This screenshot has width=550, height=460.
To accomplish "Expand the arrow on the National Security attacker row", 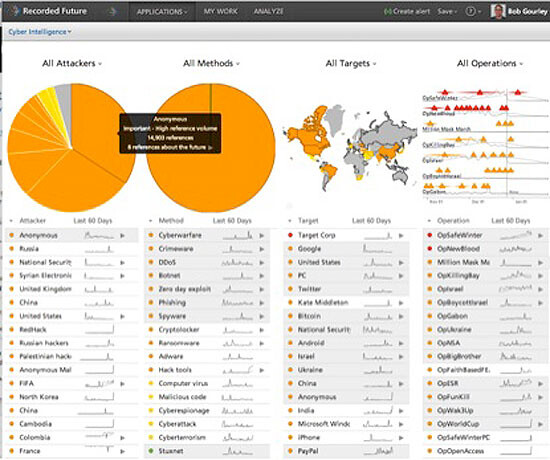I will [122, 262].
